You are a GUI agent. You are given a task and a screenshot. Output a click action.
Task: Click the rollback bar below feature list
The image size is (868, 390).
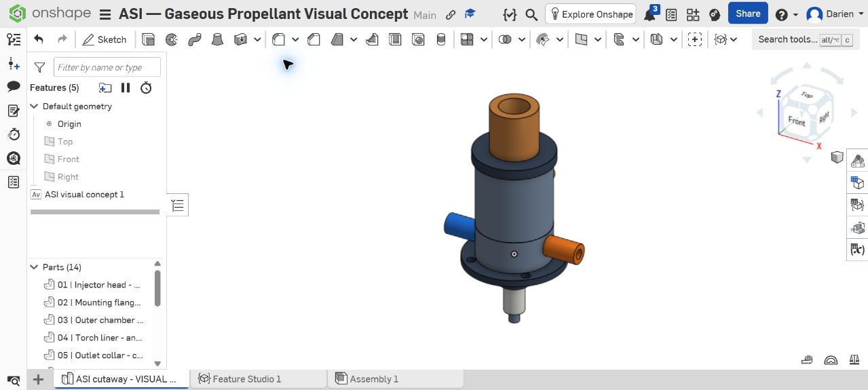[95, 212]
